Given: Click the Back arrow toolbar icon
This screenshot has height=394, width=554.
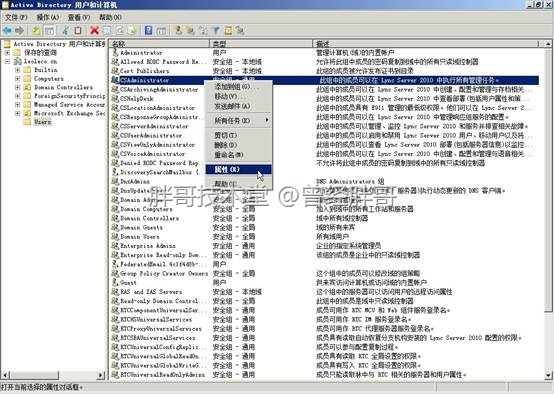Looking at the screenshot, I should pyautogui.click(x=7, y=31).
